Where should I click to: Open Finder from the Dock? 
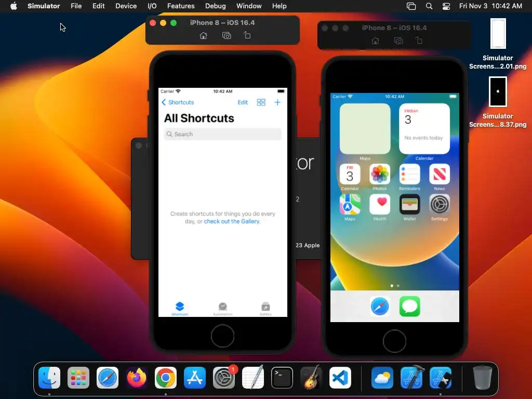point(49,378)
